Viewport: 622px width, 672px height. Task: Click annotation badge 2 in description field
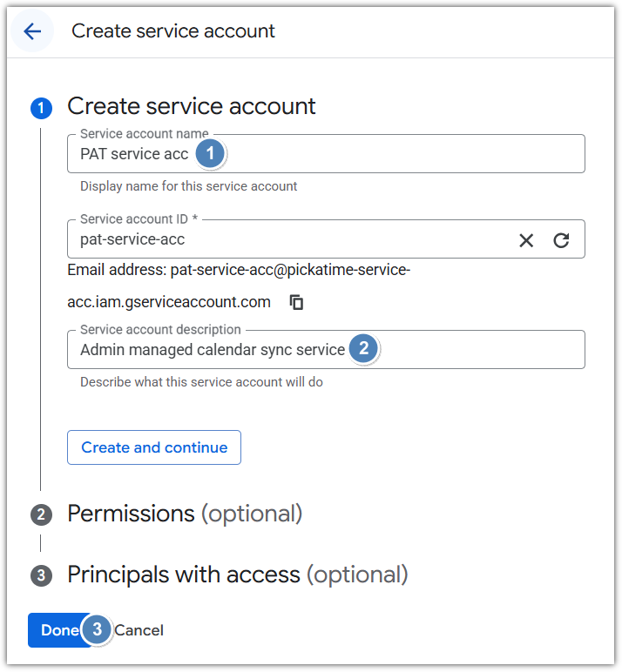(364, 349)
